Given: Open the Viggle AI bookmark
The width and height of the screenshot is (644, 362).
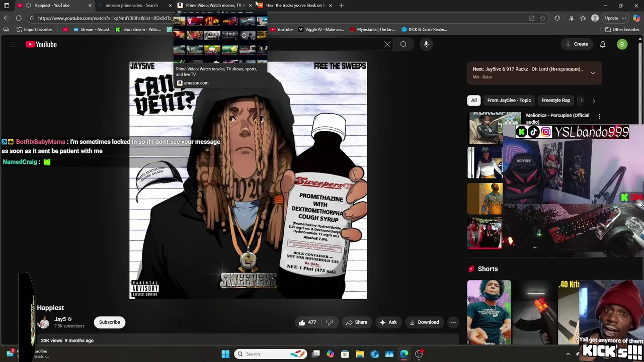Looking at the screenshot, I should pyautogui.click(x=320, y=29).
